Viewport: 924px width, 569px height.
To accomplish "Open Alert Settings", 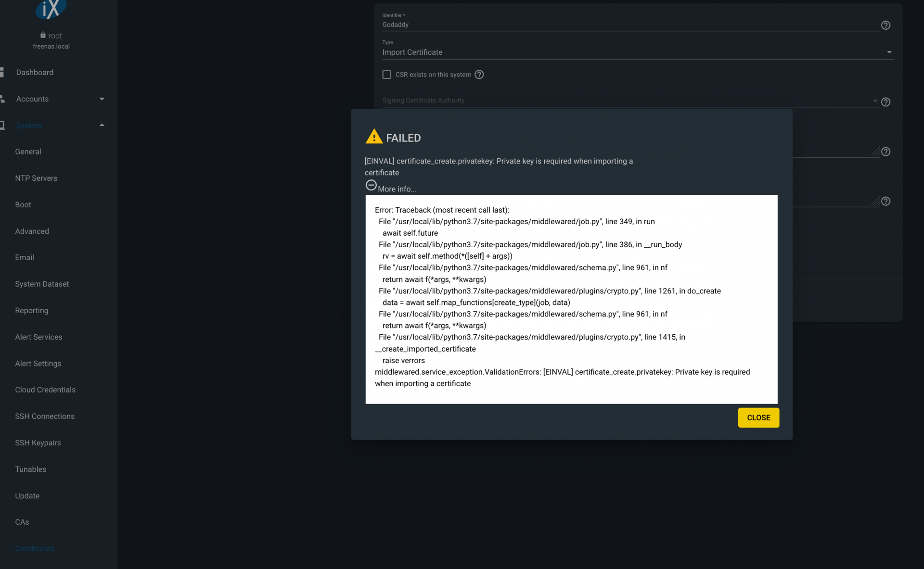I will click(38, 363).
